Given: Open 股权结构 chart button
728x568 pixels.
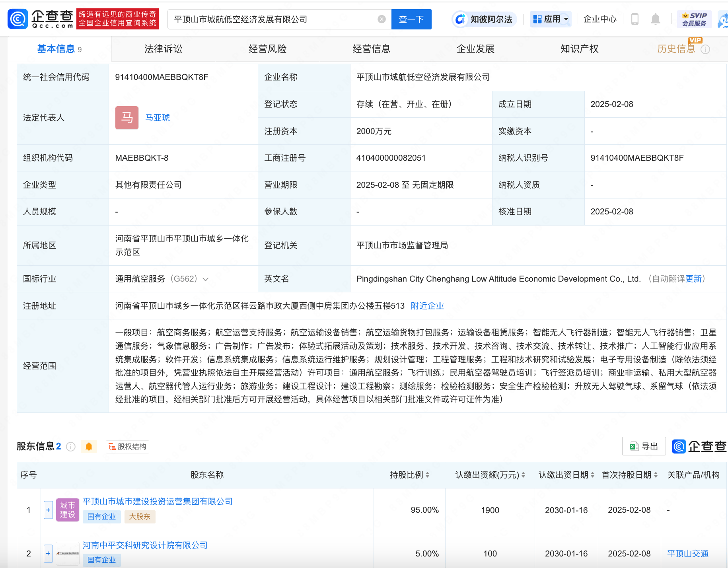Looking at the screenshot, I should tap(128, 447).
